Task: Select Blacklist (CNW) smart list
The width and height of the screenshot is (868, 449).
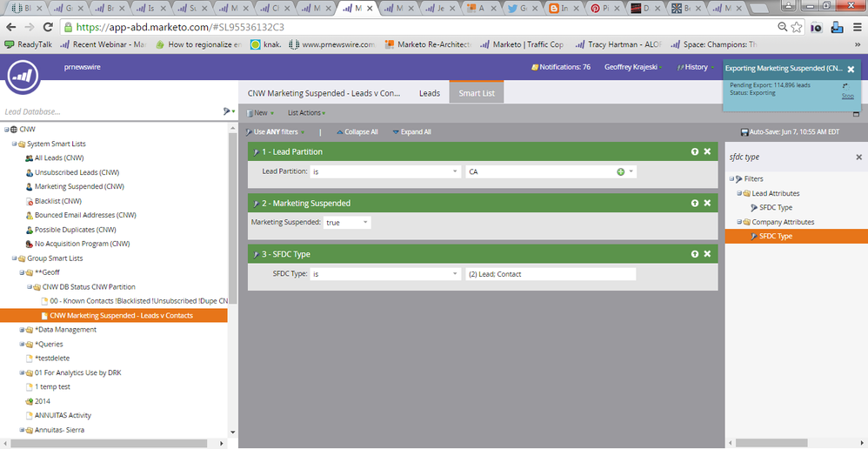Action: pyautogui.click(x=54, y=201)
